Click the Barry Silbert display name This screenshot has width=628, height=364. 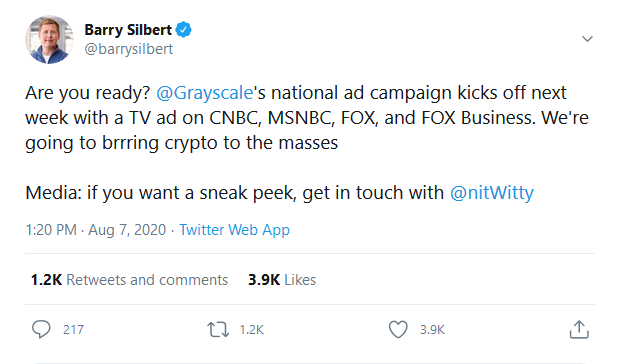pos(128,30)
